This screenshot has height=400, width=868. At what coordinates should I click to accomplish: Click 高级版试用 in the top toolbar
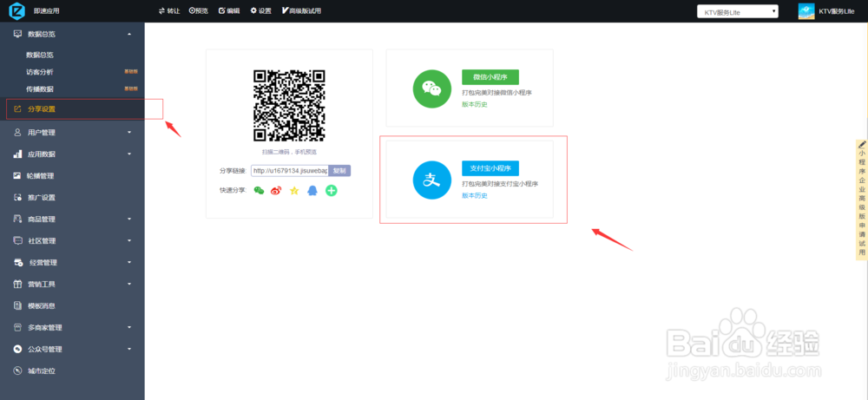pos(301,11)
